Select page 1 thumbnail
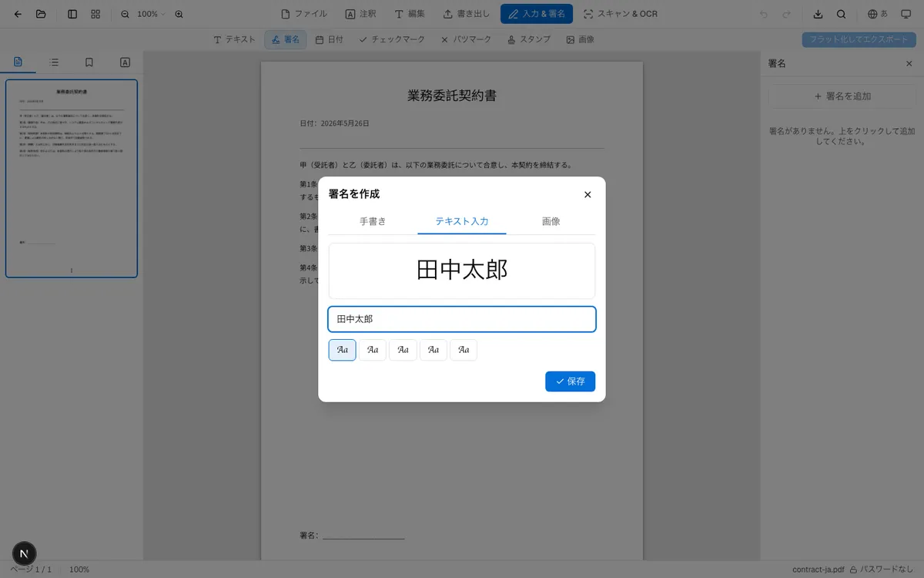This screenshot has width=924, height=578. click(72, 178)
